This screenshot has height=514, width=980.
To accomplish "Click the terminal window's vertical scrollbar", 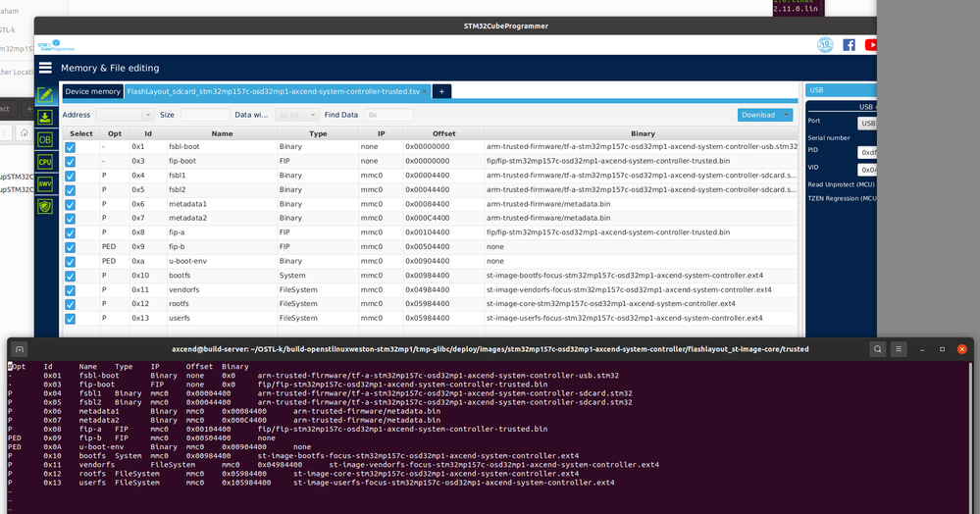I will [x=970, y=437].
